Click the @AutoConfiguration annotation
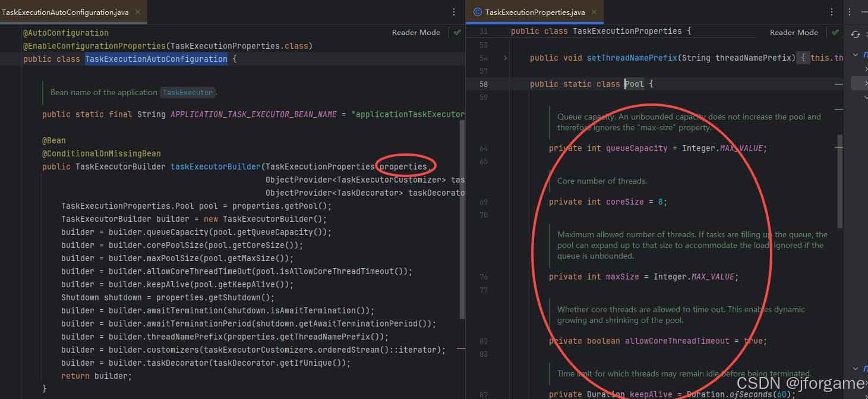 (66, 33)
